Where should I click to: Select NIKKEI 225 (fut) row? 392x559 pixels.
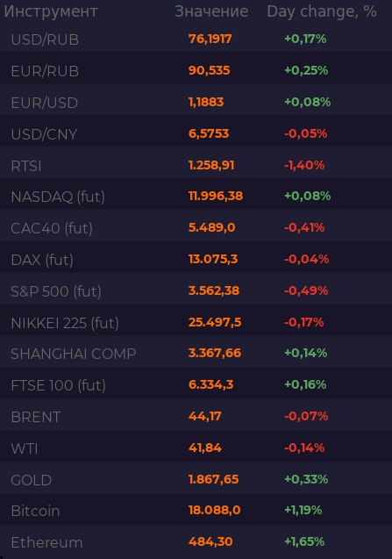196,323
